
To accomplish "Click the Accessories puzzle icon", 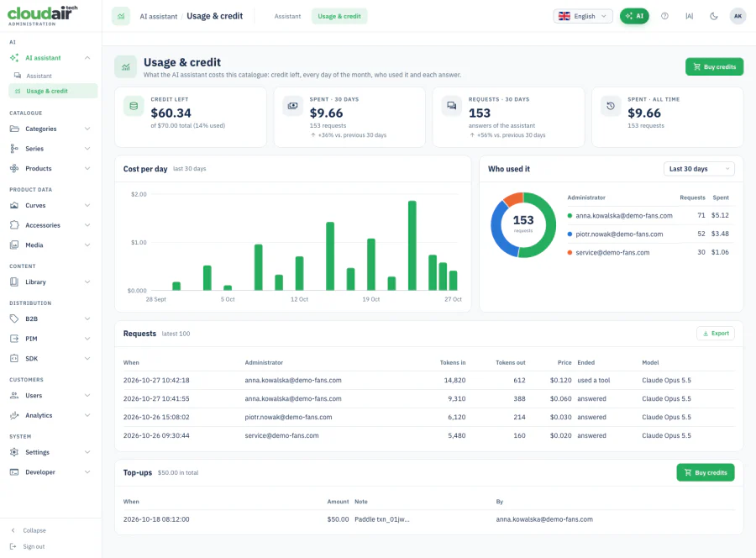I will [14, 225].
